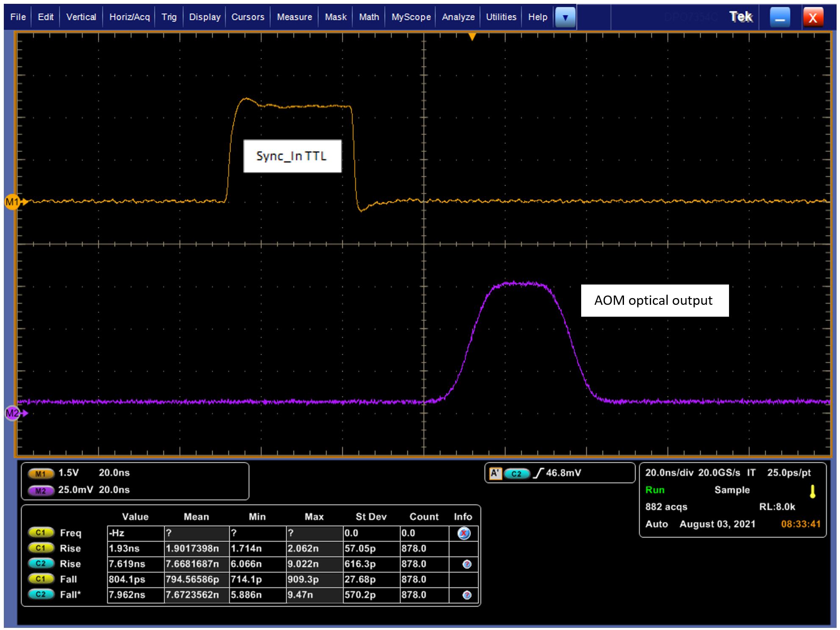Click the orange trigger position marker
840x630 pixels.
[x=472, y=37]
